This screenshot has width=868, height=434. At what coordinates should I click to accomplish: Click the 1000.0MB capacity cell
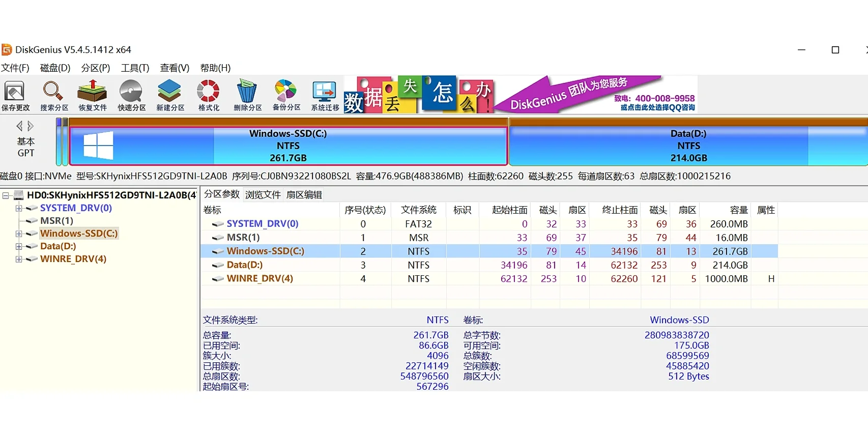(726, 279)
